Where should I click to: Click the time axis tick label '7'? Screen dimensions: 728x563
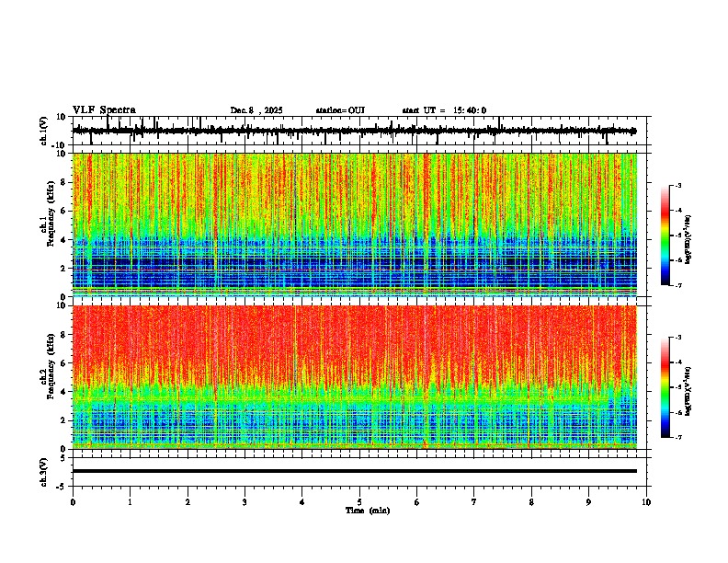point(474,502)
